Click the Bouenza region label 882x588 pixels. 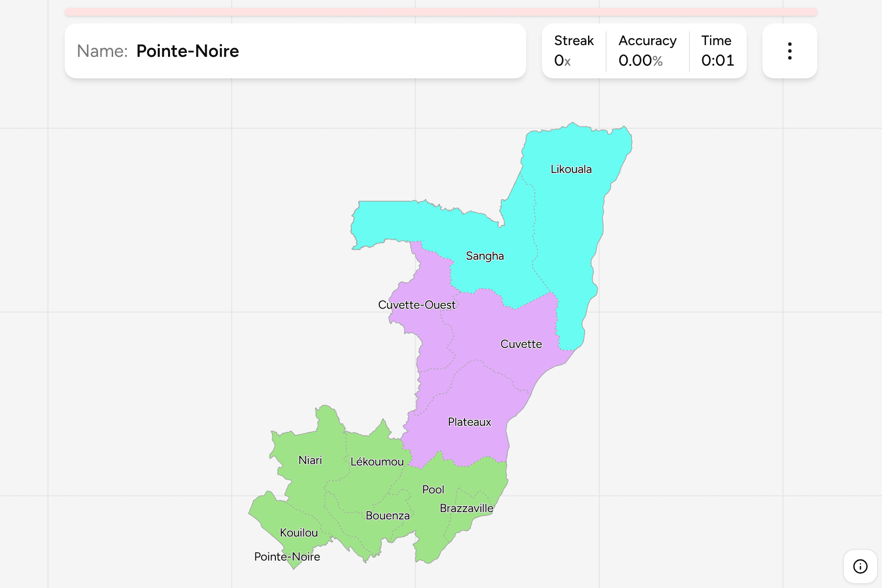tap(388, 515)
